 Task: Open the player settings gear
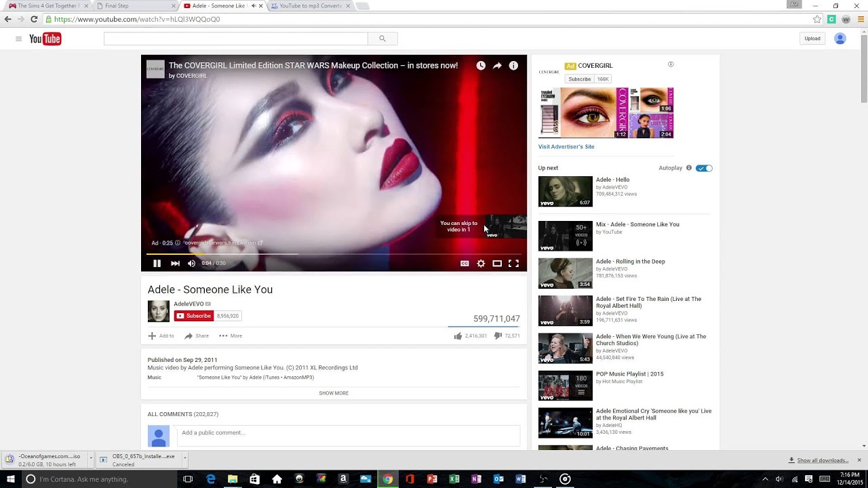481,264
